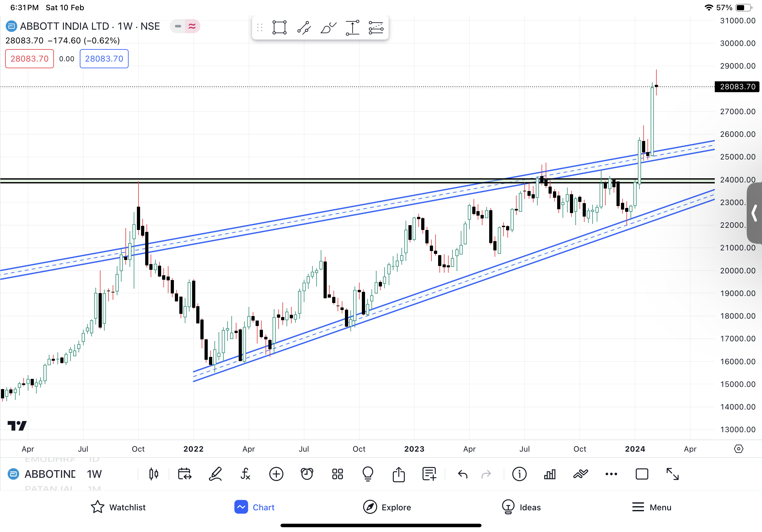The height and width of the screenshot is (532, 762).
Task: Toggle the pink approximately-equal pill
Action: coord(192,26)
